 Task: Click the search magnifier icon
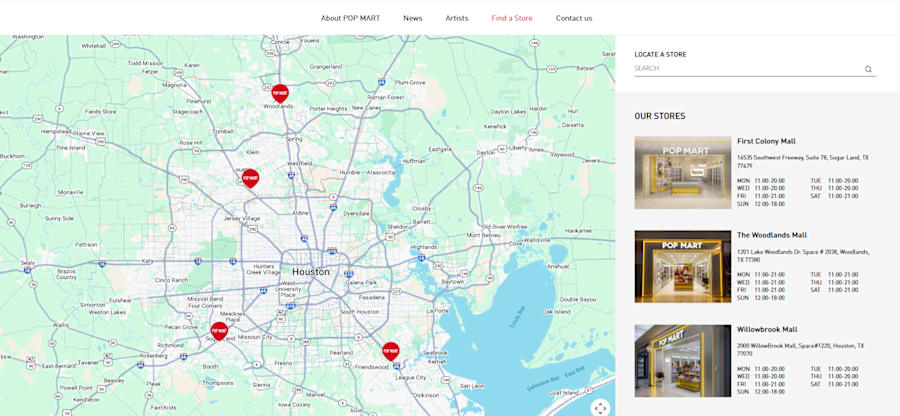click(x=868, y=69)
